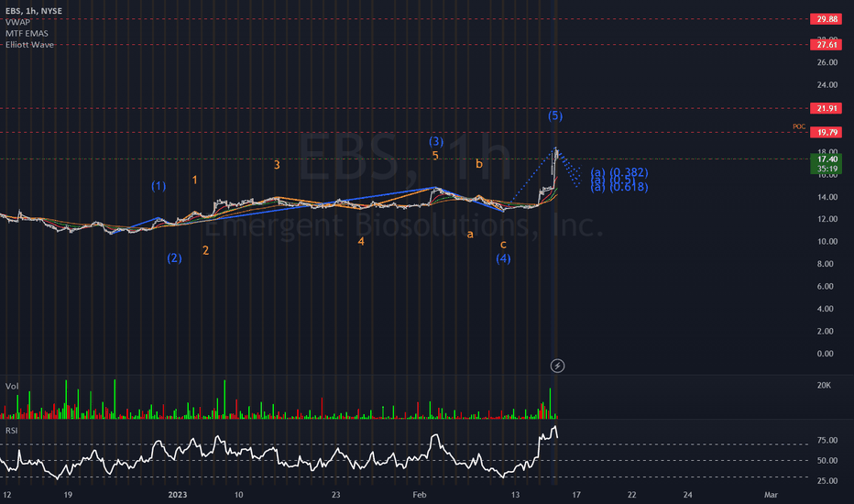Click the RSI pane label

pyautogui.click(x=11, y=431)
